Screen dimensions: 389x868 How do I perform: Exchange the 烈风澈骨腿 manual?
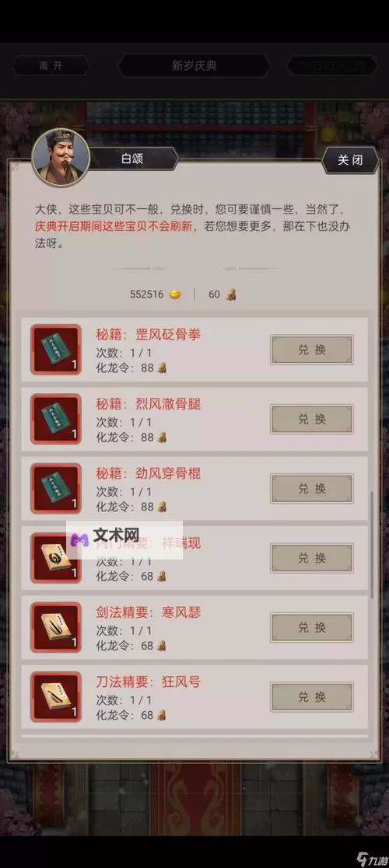[x=311, y=419]
